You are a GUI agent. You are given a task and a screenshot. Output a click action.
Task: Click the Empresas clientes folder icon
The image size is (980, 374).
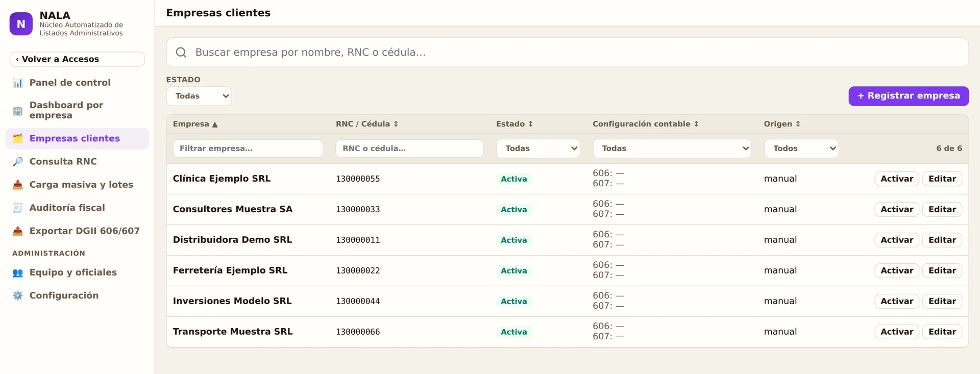point(18,138)
